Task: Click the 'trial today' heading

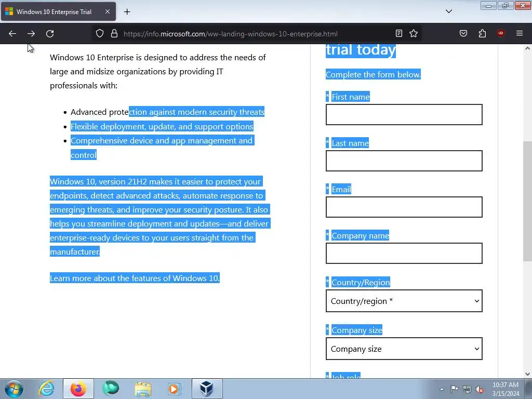Action: click(x=361, y=50)
